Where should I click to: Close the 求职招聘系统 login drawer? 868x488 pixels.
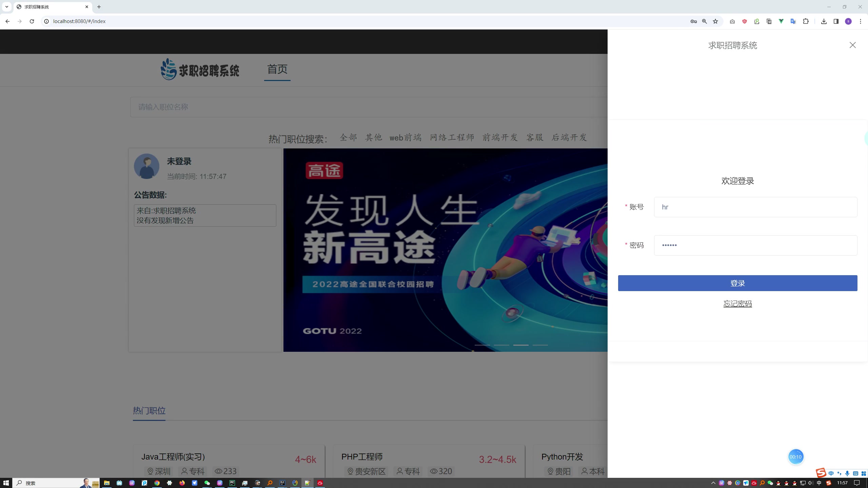coord(852,45)
